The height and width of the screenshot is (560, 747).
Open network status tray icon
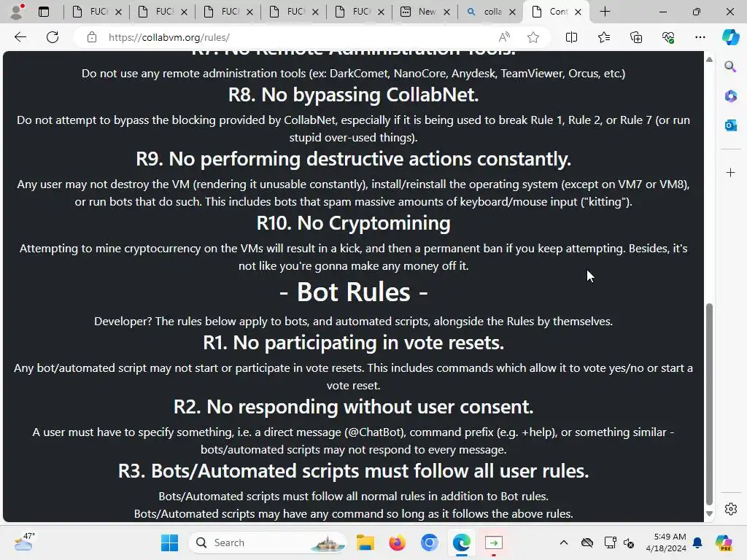click(610, 542)
